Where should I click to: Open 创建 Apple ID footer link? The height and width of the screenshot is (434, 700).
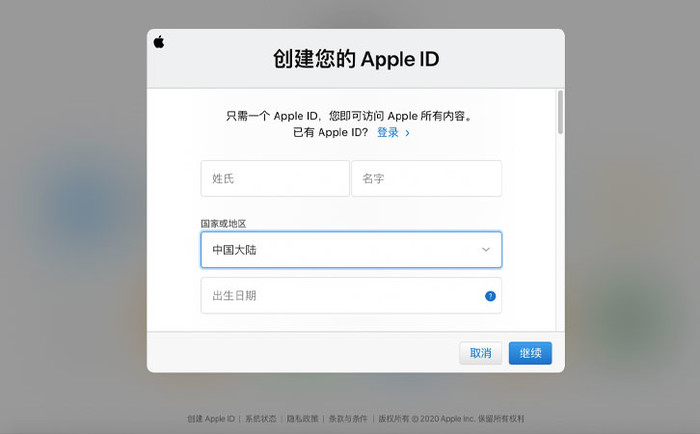click(211, 419)
